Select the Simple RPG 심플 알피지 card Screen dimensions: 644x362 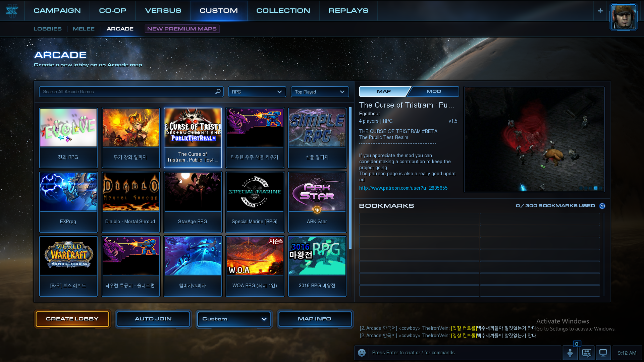(317, 138)
